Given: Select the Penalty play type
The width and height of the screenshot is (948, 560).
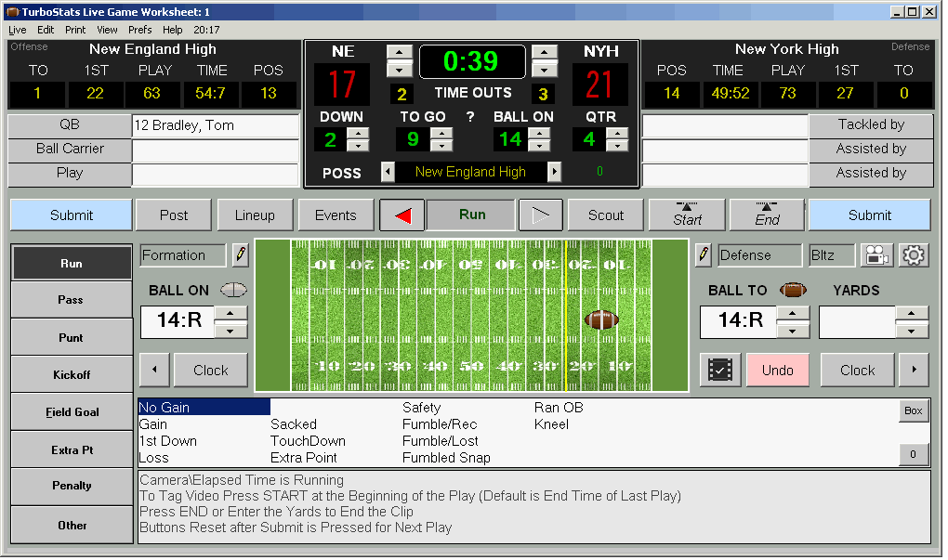Looking at the screenshot, I should coord(72,486).
